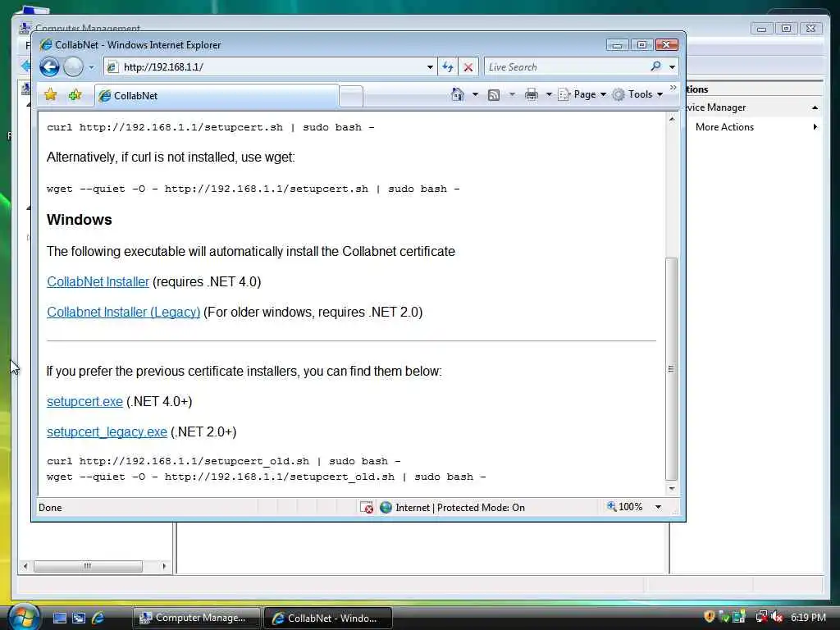Expand the Print options dropdown arrow

tap(549, 95)
